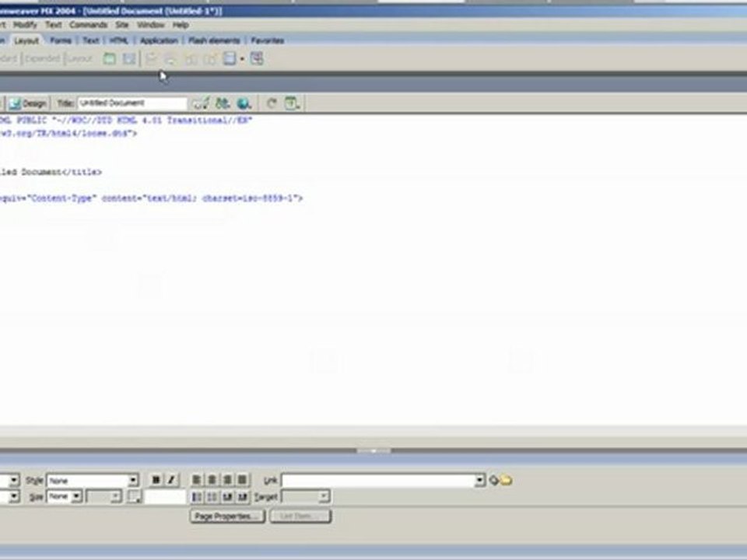This screenshot has height=560, width=747.
Task: Toggle italic formatting in Properties
Action: (x=171, y=480)
